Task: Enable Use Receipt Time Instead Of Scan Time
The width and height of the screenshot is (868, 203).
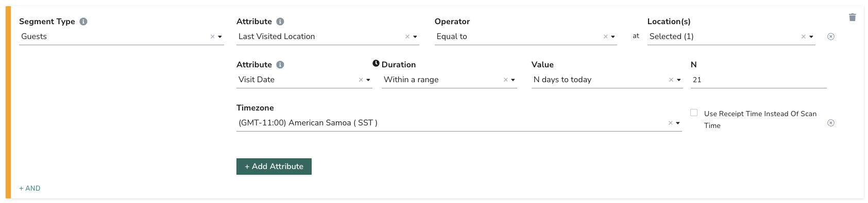Action: [x=694, y=113]
